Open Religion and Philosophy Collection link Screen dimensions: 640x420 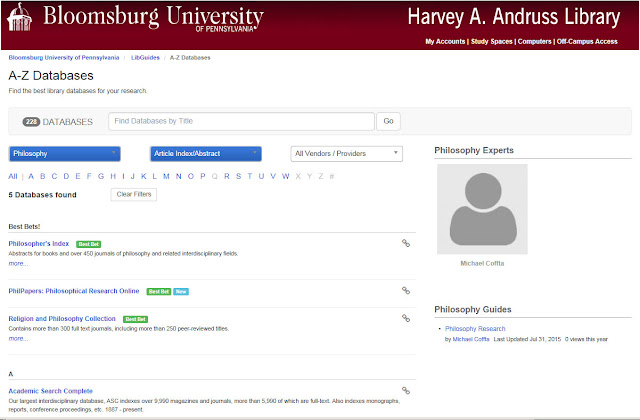pos(62,319)
